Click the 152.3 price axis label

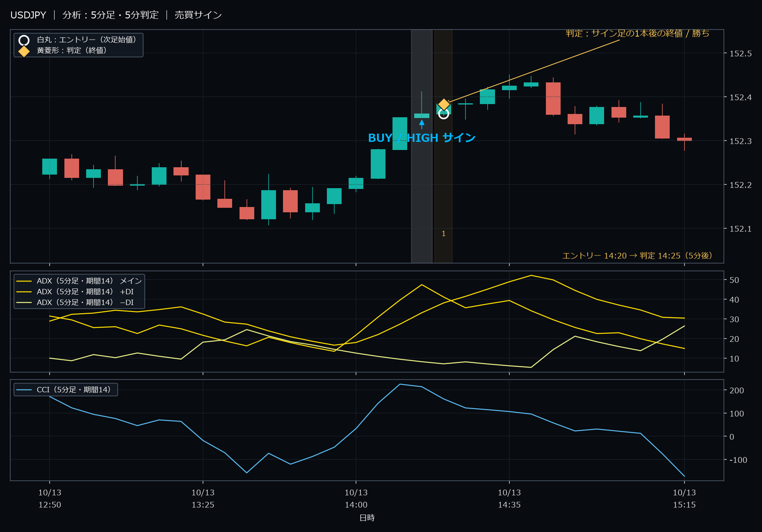tap(740, 141)
